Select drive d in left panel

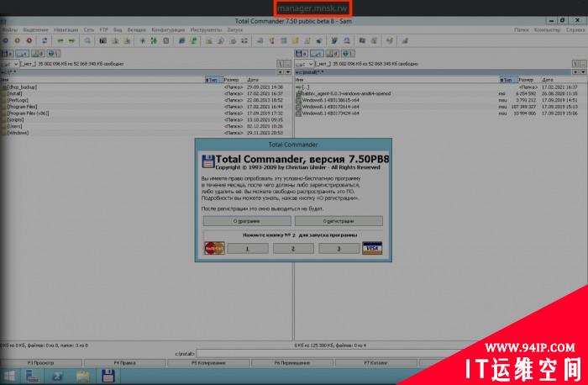[x=37, y=54]
